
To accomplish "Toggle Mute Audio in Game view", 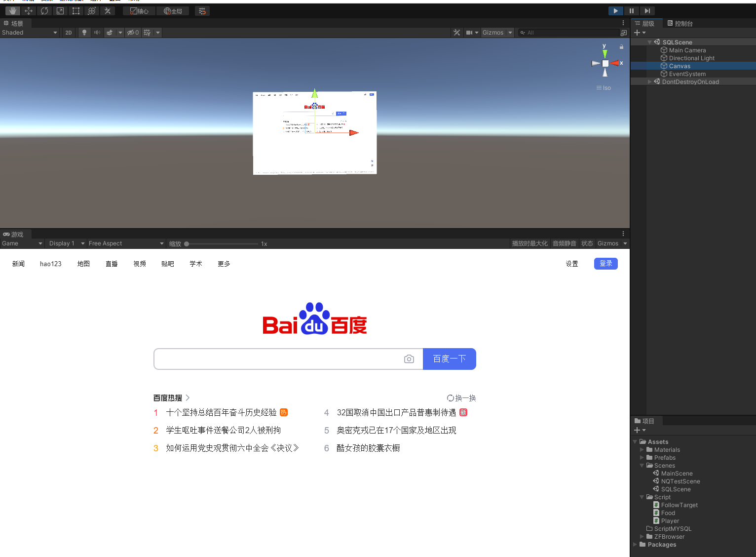I will tap(564, 243).
